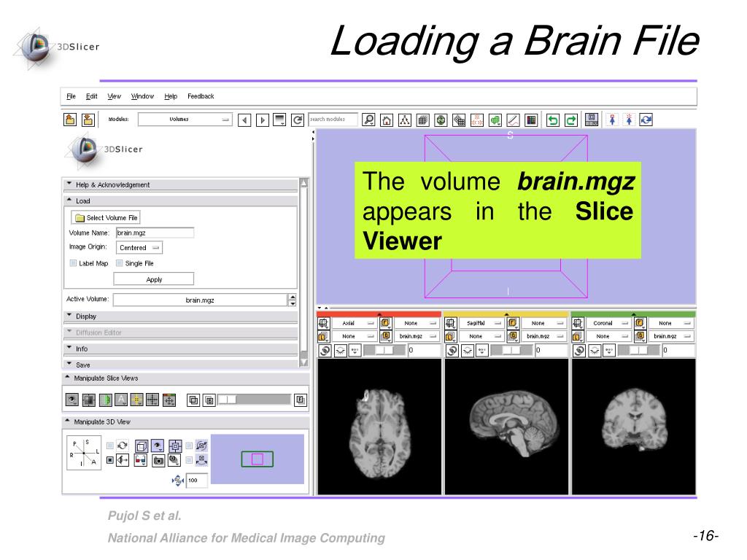Screen dimensions: 747x560
Task: Open the View menu
Action: pos(115,96)
